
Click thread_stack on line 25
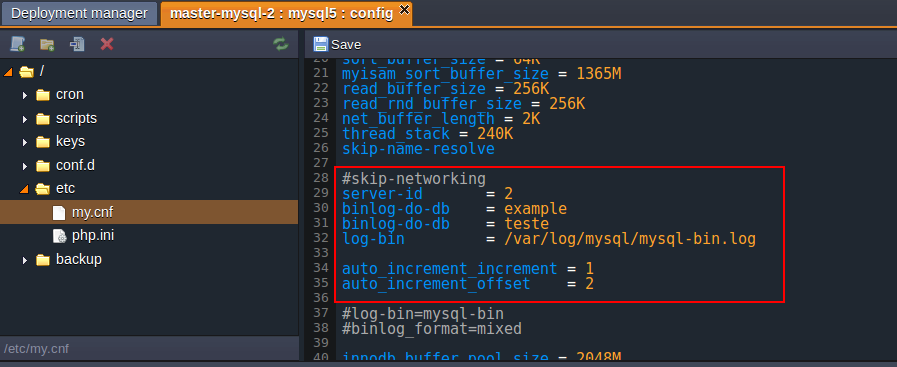(x=396, y=134)
